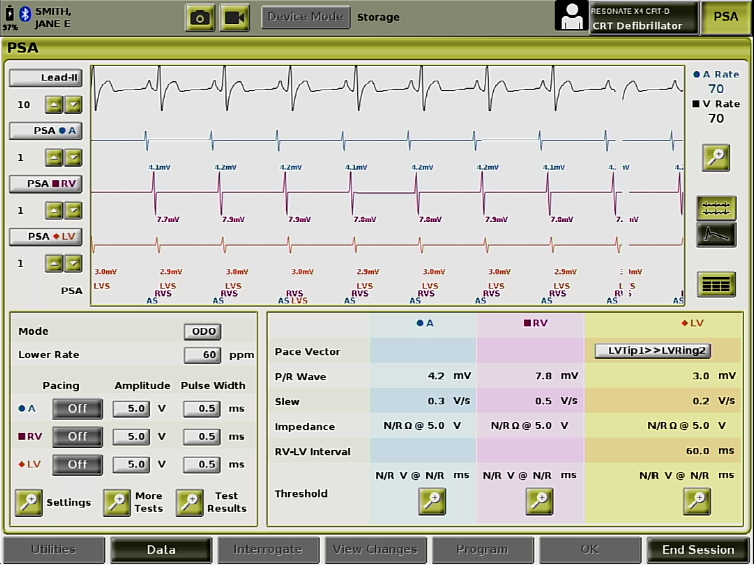Toggle RV pacing Off button
Viewport: 754px width, 565px height.
77,436
